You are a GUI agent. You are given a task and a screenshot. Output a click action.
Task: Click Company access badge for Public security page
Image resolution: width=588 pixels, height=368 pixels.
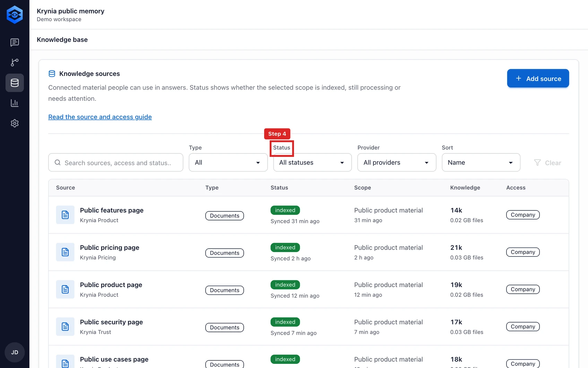pos(523,326)
